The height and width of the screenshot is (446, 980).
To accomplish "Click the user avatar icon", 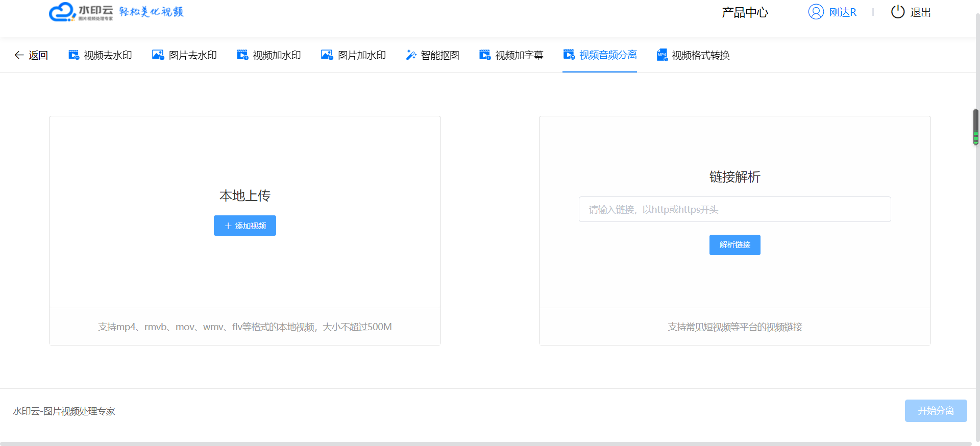I will (816, 12).
